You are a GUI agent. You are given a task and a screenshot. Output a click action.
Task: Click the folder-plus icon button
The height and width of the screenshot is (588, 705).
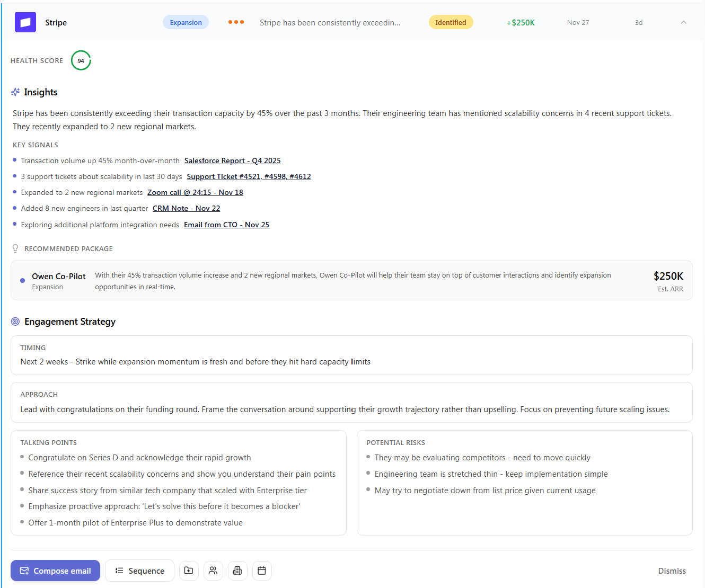click(189, 571)
